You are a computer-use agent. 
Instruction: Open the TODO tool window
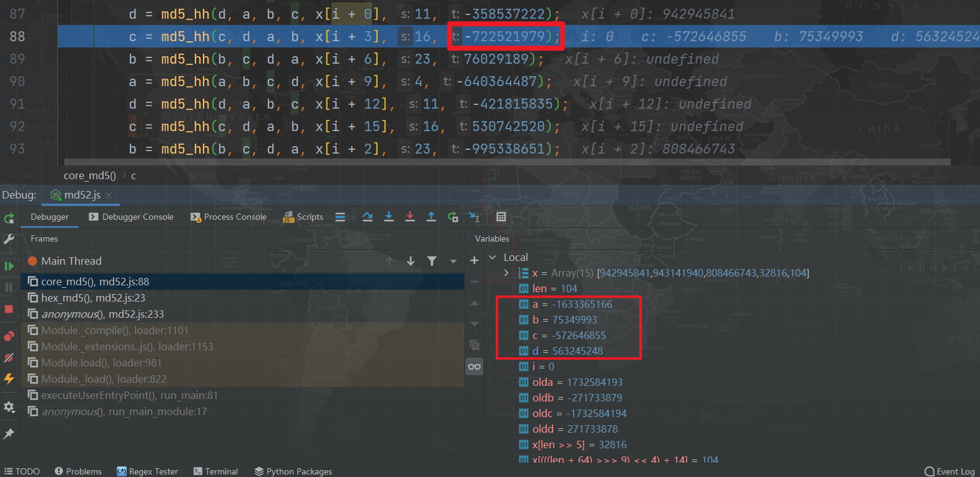(22, 471)
